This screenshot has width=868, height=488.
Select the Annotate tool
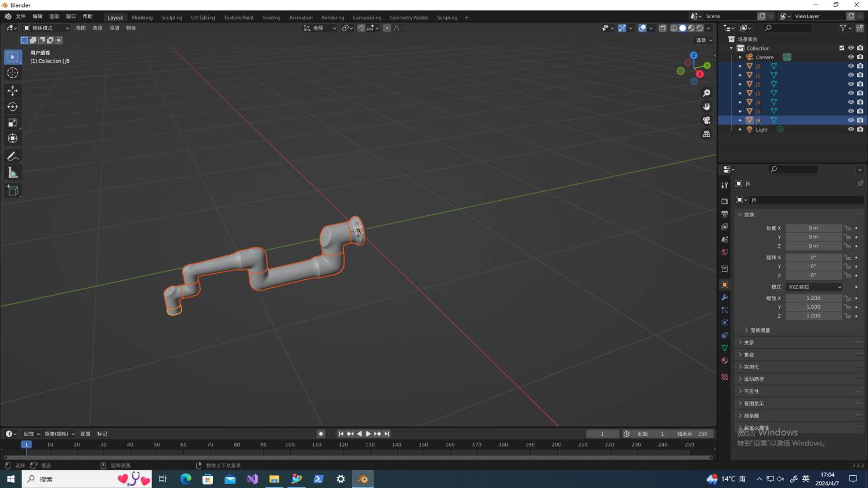(x=13, y=157)
